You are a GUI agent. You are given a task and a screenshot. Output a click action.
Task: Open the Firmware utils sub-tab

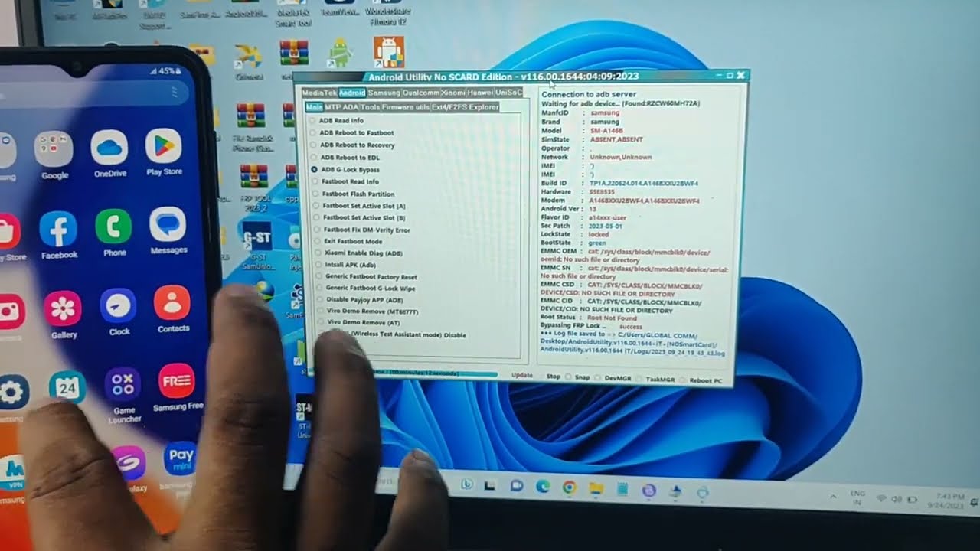point(406,107)
